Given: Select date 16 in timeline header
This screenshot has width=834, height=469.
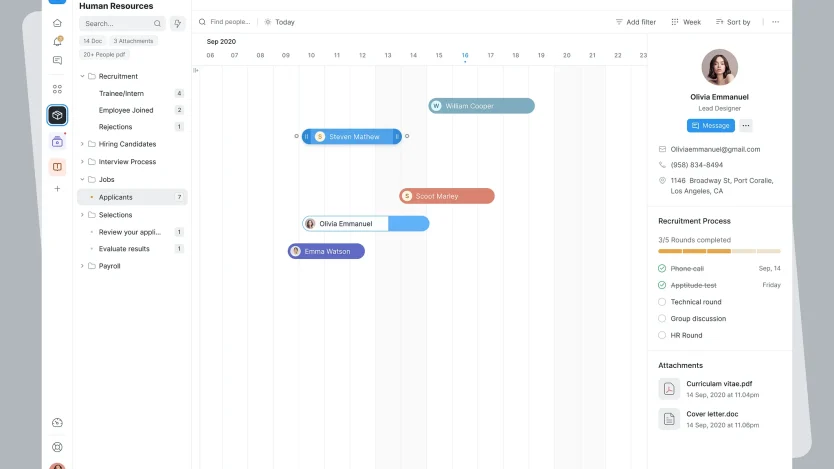Looking at the screenshot, I should click(465, 55).
